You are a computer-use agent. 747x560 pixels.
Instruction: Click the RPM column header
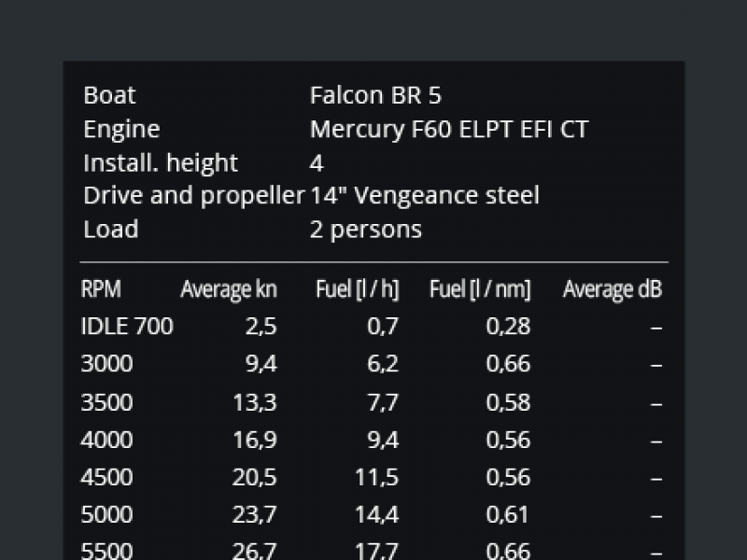pos(101,288)
